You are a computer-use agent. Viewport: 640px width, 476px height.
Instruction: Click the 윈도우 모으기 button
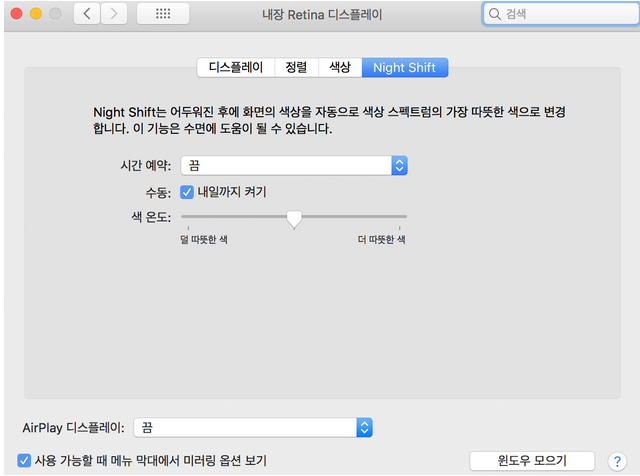coord(532,461)
